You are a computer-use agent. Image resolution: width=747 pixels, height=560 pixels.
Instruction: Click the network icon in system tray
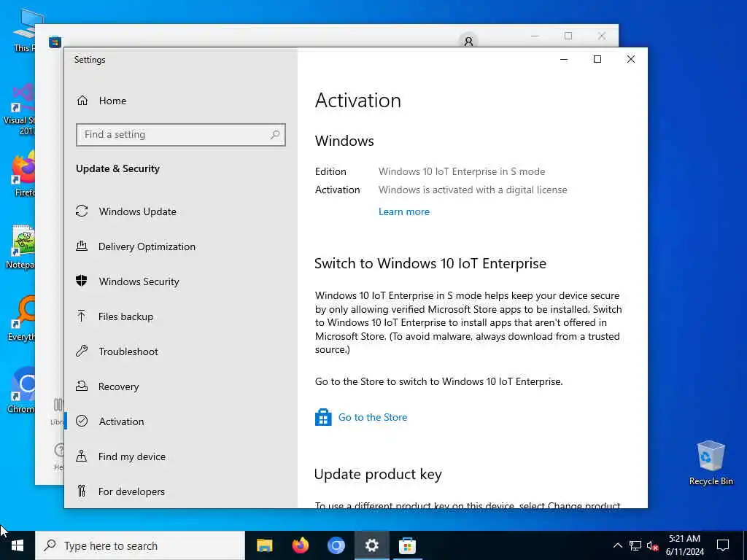coord(635,545)
